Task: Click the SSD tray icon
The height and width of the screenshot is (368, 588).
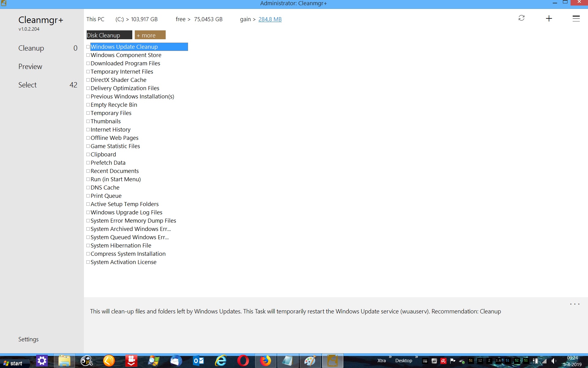Action: 425,361
